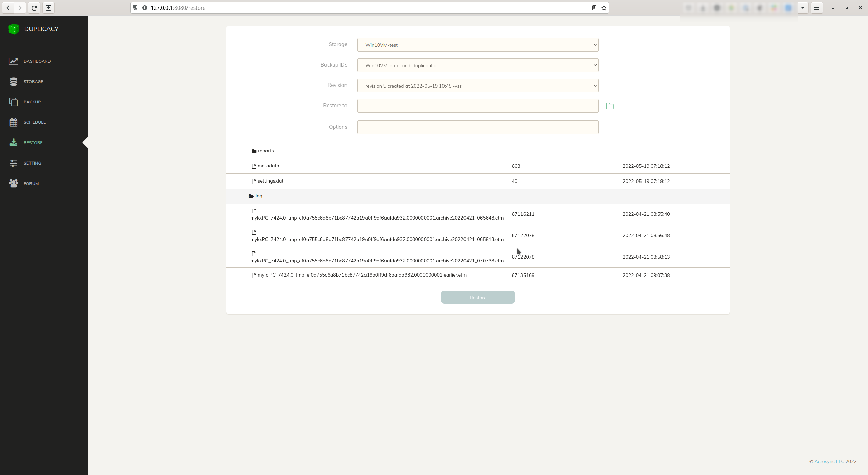Click the Storage database icon
868x475 pixels.
(x=14, y=81)
